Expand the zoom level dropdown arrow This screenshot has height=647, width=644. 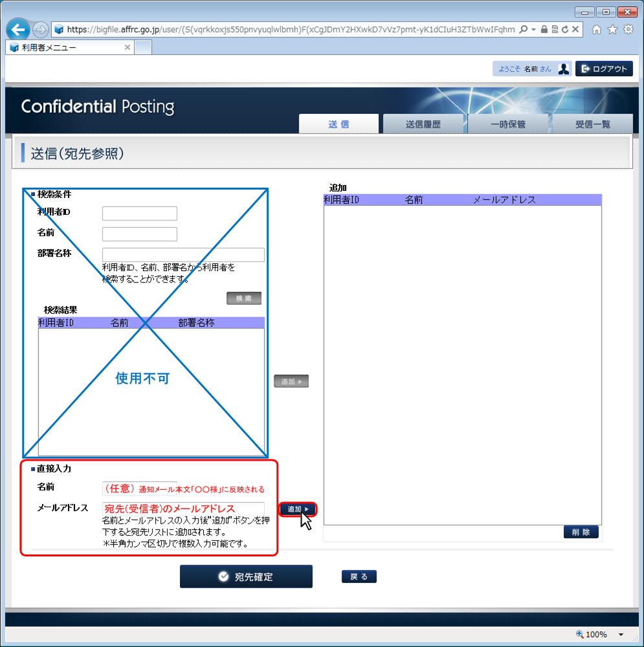click(621, 635)
